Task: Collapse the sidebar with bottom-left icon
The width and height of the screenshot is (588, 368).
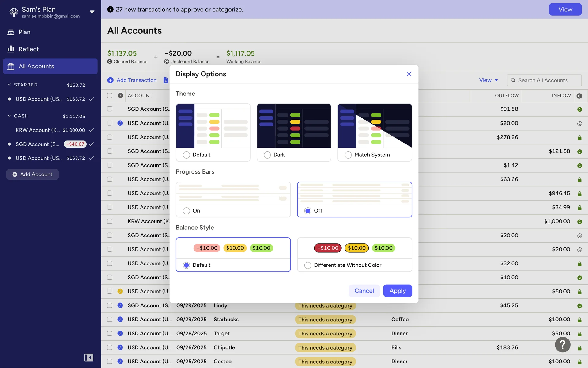Action: (89, 357)
